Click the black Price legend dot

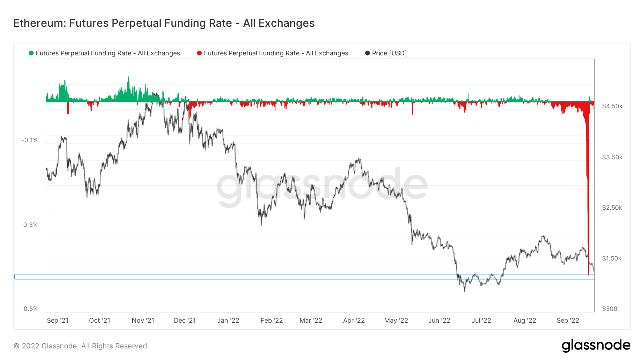[x=367, y=53]
